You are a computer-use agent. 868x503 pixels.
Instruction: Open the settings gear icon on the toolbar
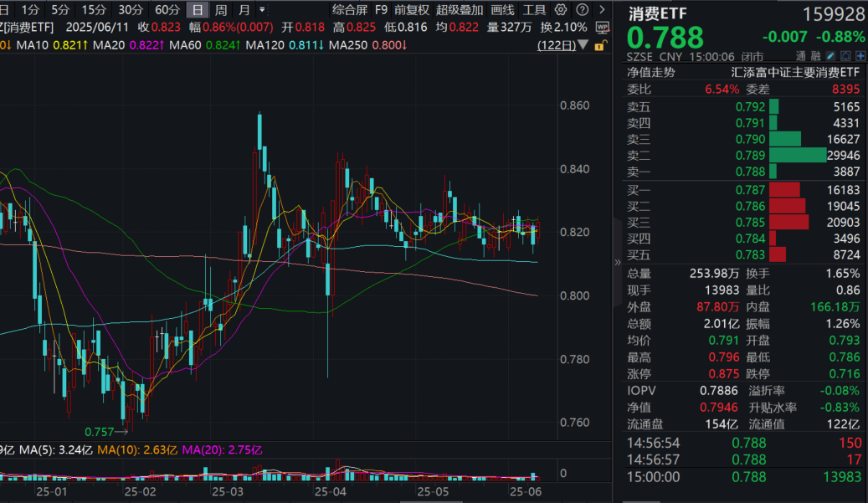559,9
